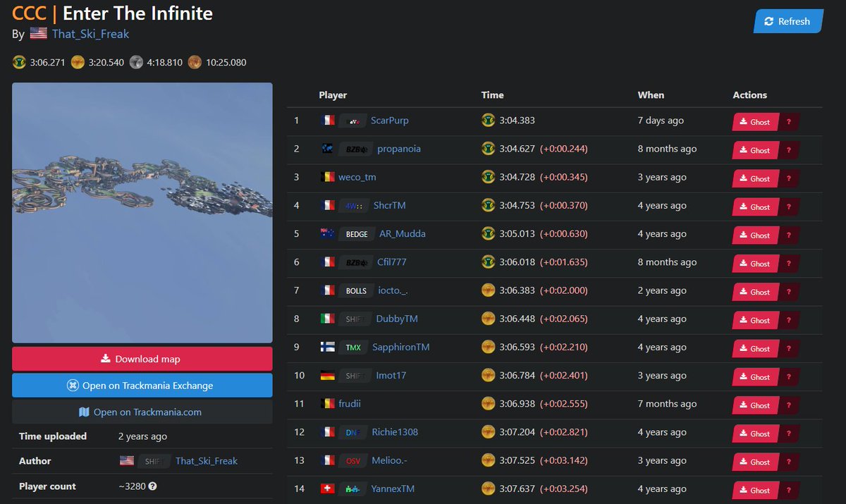
Task: Click the German flag in Imot17 row
Action: tap(327, 376)
